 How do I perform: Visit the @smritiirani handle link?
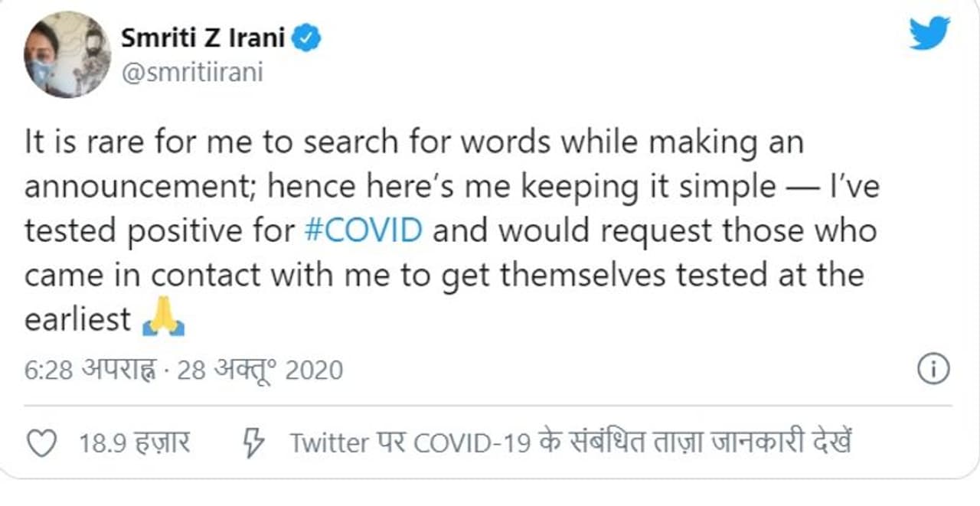click(191, 74)
